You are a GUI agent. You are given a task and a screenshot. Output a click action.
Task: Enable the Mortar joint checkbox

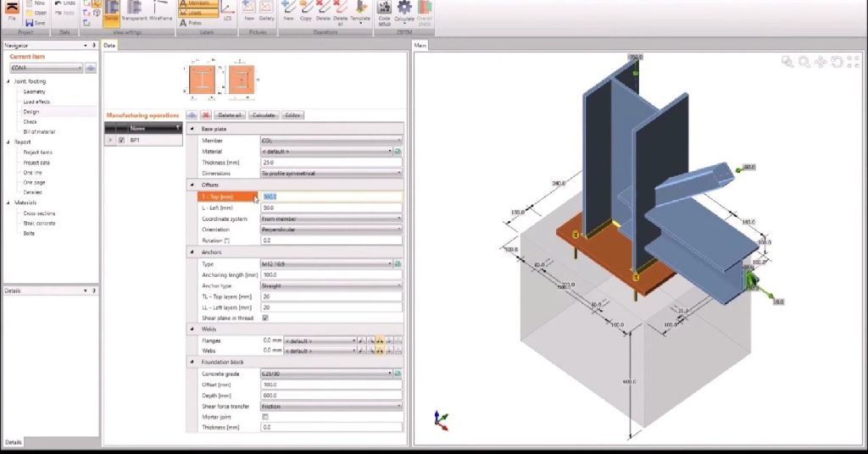coord(265,417)
